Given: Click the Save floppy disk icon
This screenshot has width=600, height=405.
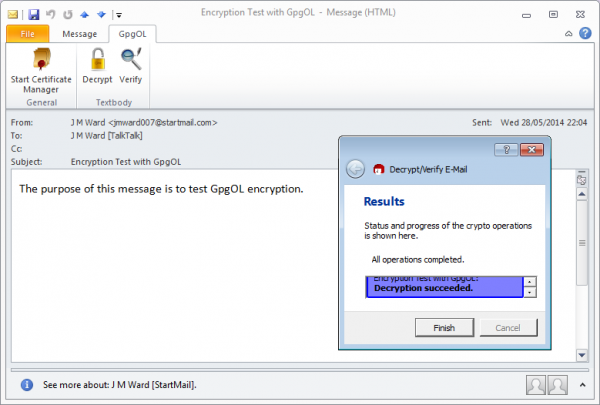Looking at the screenshot, I should (34, 15).
